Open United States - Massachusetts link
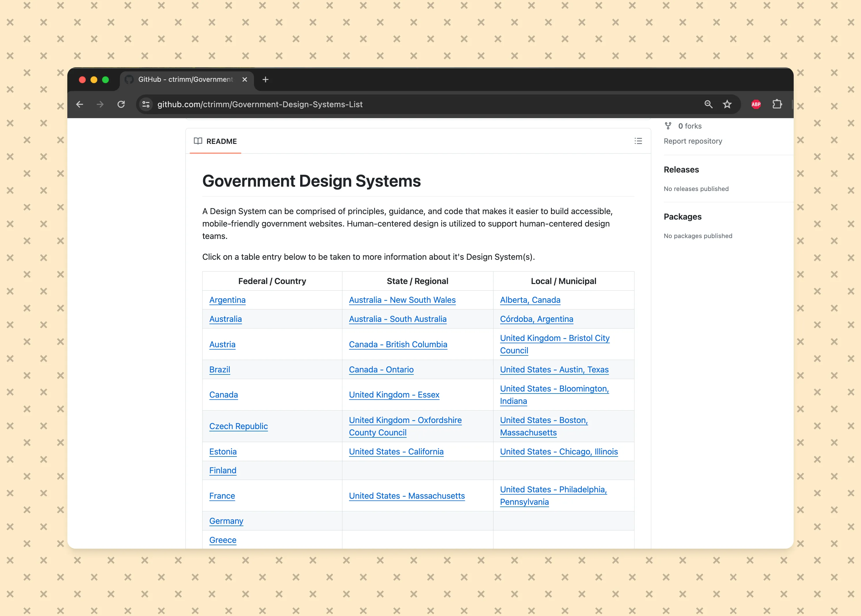861x616 pixels. (407, 496)
